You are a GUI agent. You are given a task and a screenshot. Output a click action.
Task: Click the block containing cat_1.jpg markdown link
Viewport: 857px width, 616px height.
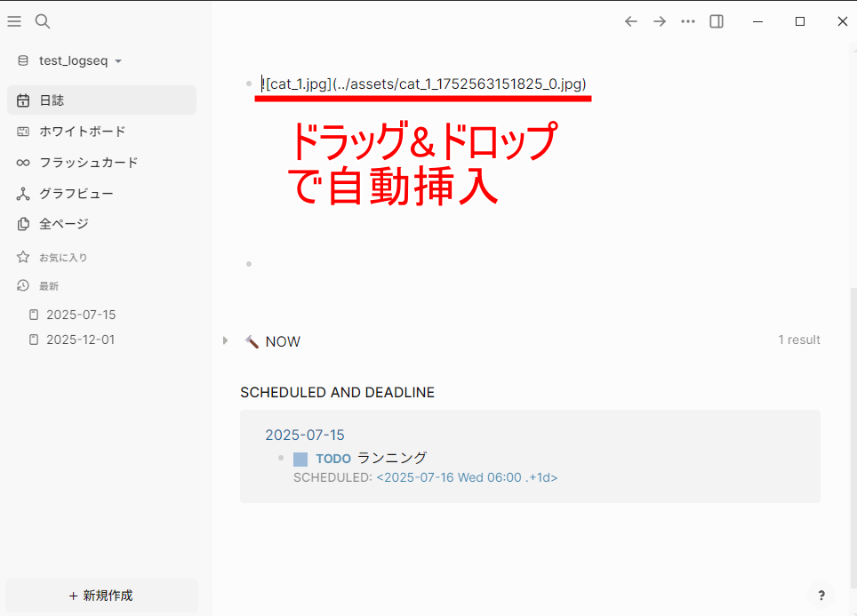(x=424, y=84)
